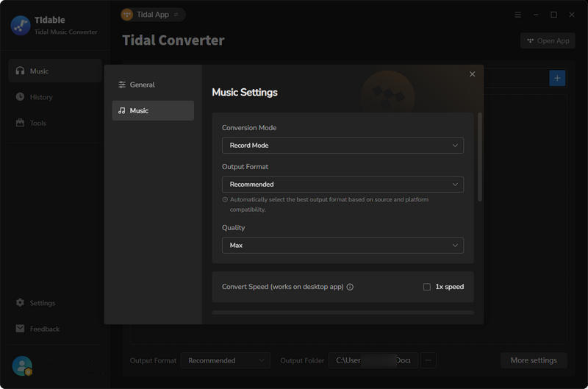Image resolution: width=588 pixels, height=389 pixels.
Task: Click the Settings gear icon
Action: coord(20,302)
